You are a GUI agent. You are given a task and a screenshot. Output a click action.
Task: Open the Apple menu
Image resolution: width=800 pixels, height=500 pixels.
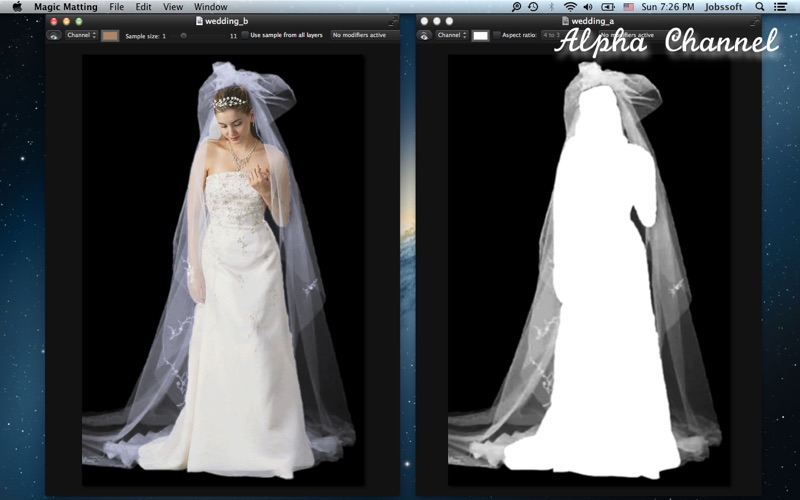pos(17,7)
